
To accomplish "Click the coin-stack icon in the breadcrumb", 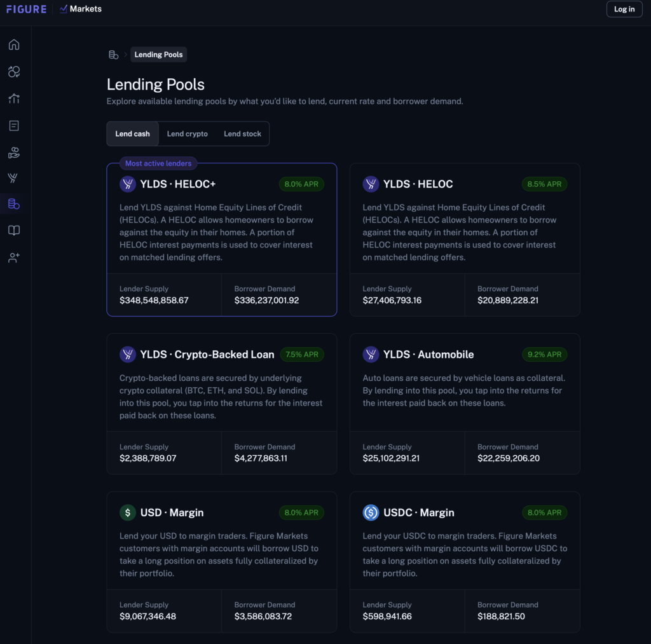I will click(x=114, y=54).
